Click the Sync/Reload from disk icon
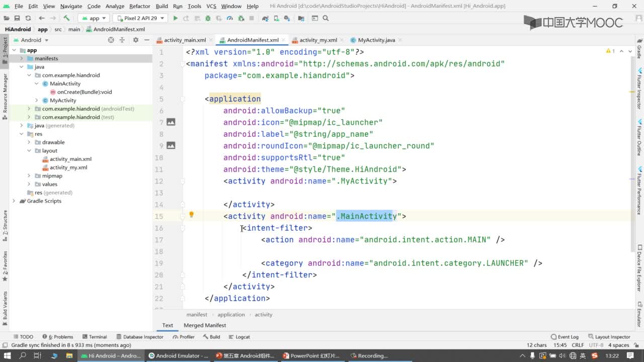The image size is (644, 362). (28, 18)
